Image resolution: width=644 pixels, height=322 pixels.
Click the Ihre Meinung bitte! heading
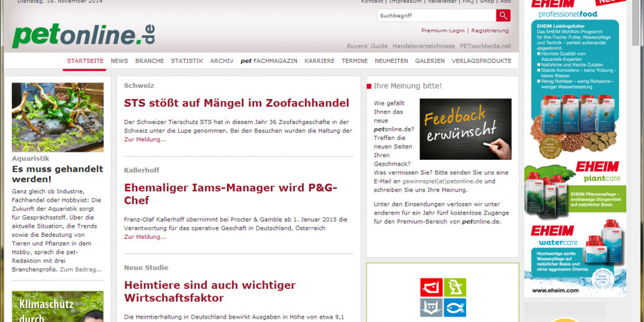point(407,86)
